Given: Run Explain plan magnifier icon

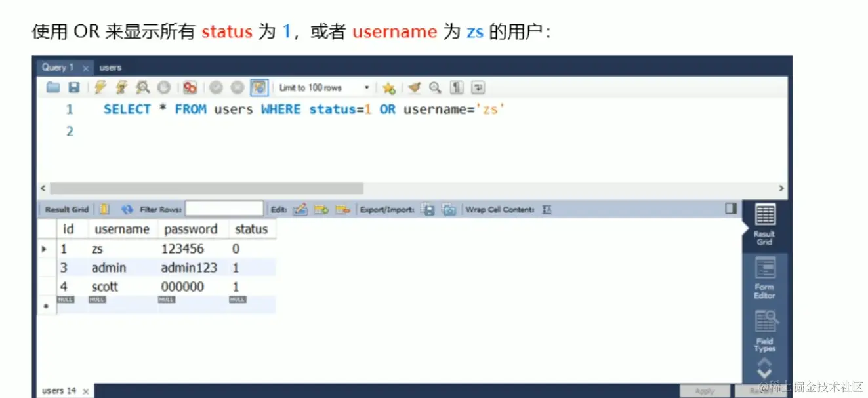Looking at the screenshot, I should (x=142, y=87).
